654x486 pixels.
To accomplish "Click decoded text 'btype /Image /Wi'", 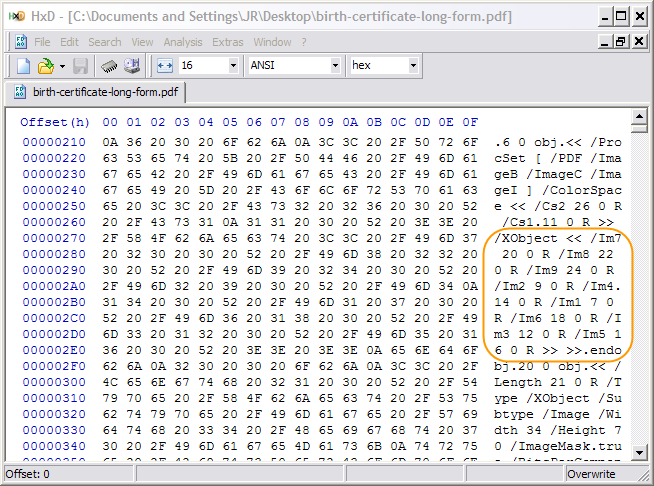I will 558,414.
